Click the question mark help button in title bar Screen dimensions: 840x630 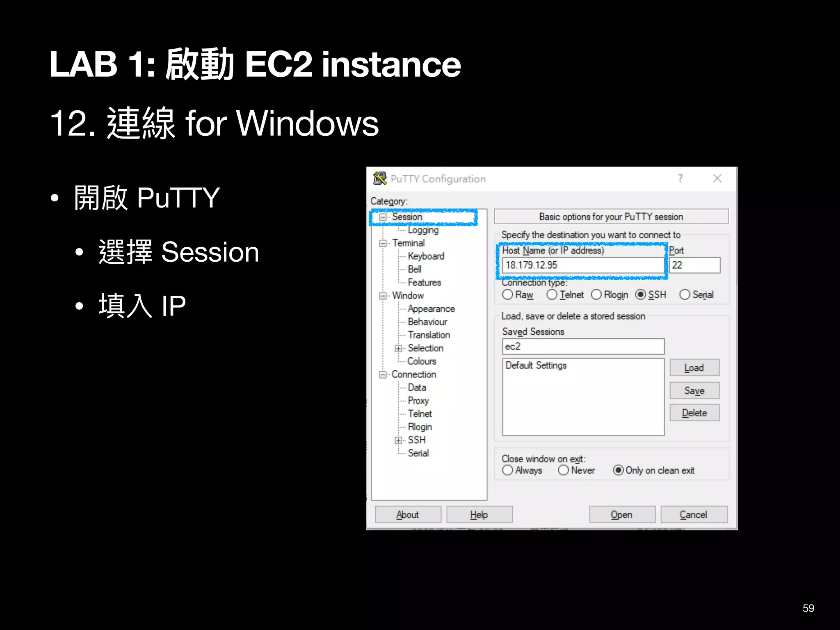pos(680,178)
